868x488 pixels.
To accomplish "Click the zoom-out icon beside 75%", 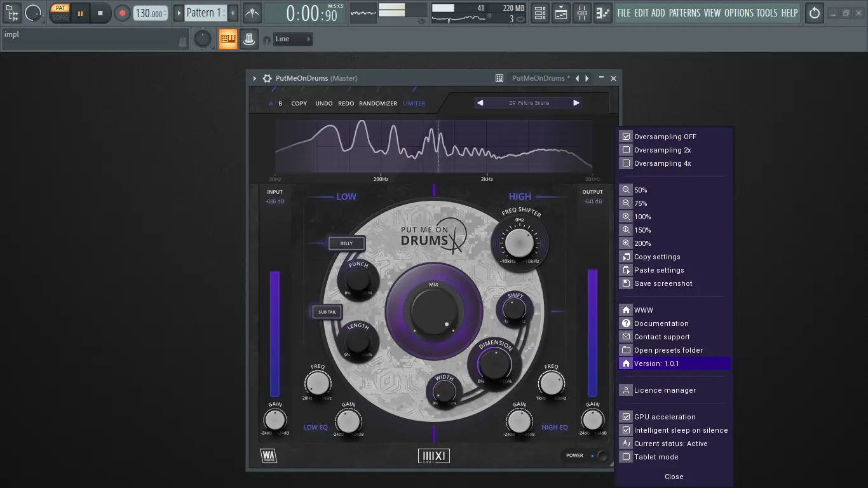I will pyautogui.click(x=627, y=203).
